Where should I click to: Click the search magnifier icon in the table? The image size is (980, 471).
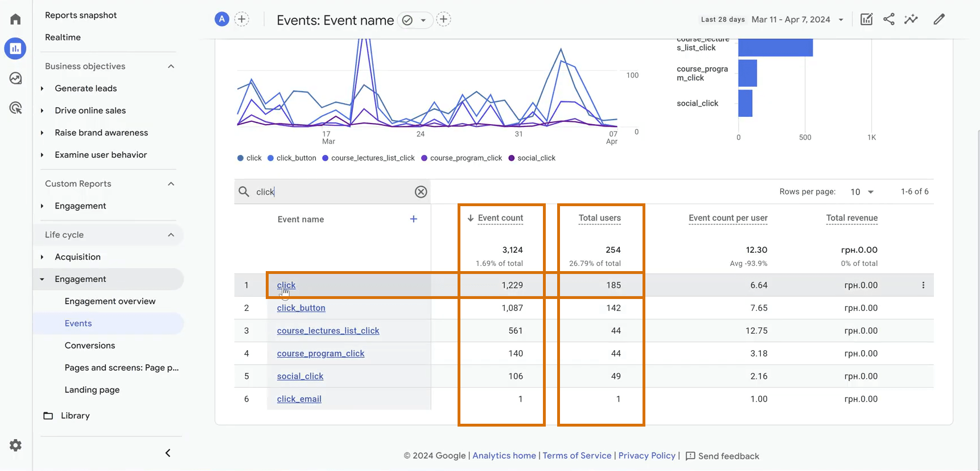tap(244, 192)
